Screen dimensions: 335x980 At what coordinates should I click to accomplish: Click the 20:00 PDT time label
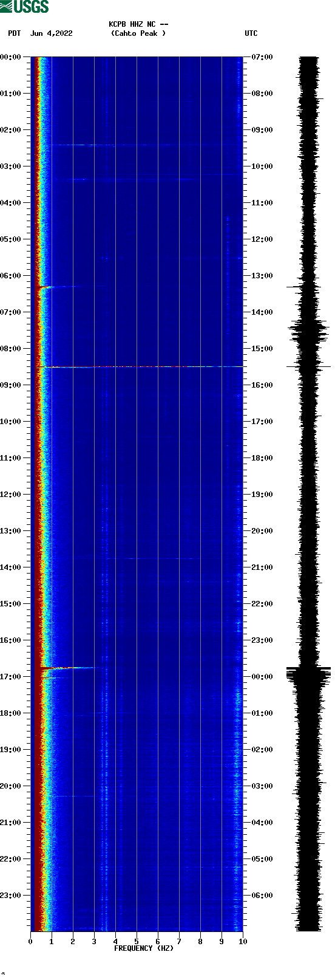click(x=11, y=786)
